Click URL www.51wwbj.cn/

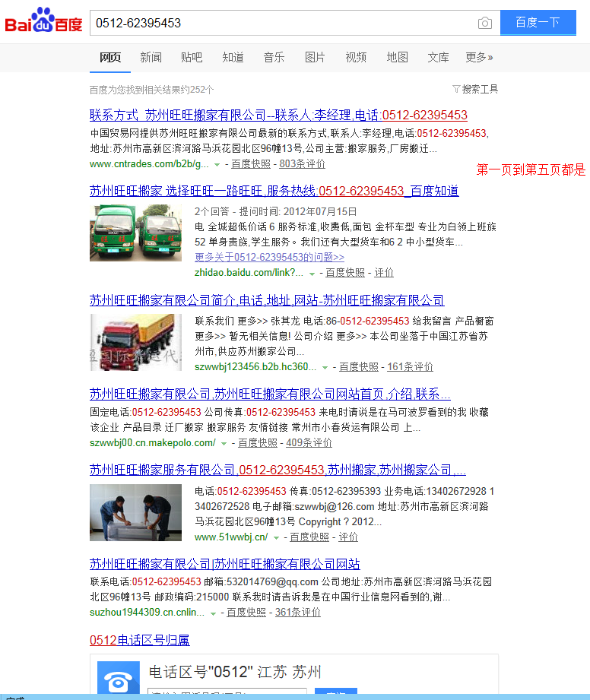(x=231, y=537)
